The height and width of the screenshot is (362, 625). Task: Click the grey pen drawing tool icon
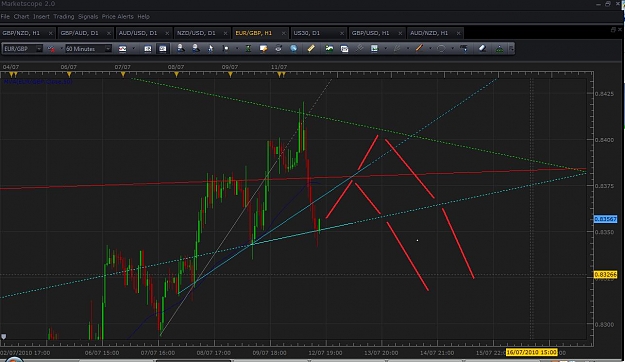pos(397,49)
